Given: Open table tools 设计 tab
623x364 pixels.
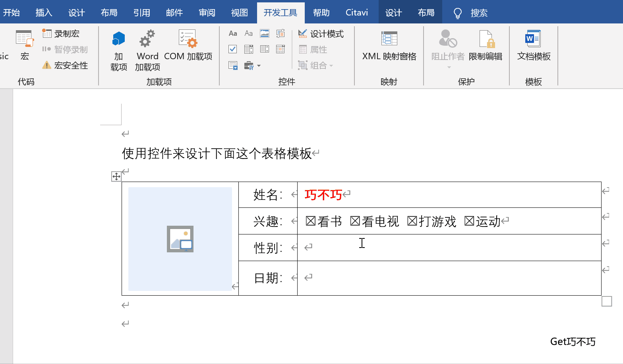Looking at the screenshot, I should [394, 13].
